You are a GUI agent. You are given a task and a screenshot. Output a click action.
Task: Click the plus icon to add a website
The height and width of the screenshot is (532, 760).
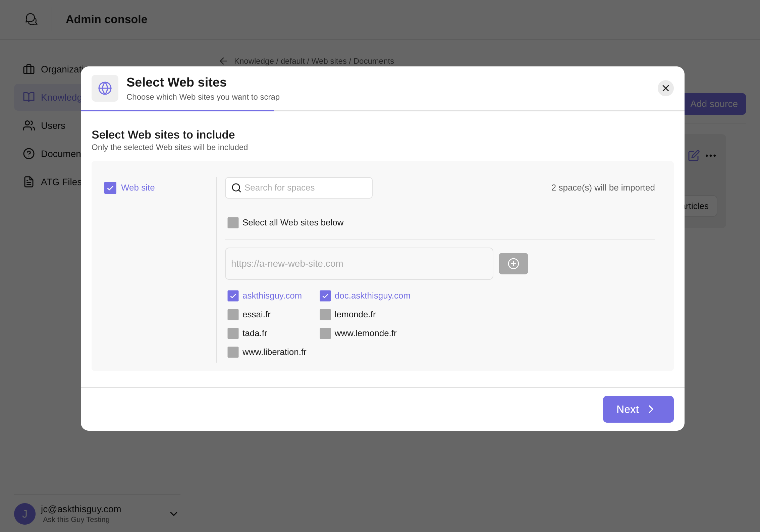(513, 264)
